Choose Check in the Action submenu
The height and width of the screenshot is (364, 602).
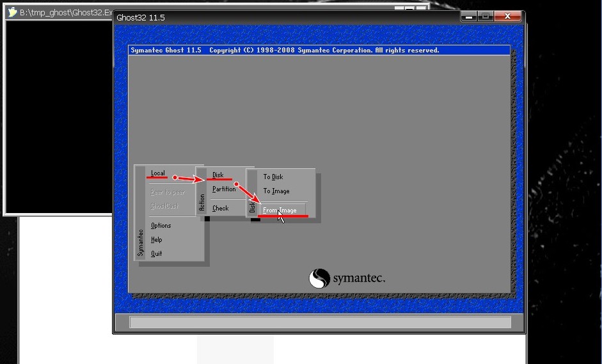[221, 209]
